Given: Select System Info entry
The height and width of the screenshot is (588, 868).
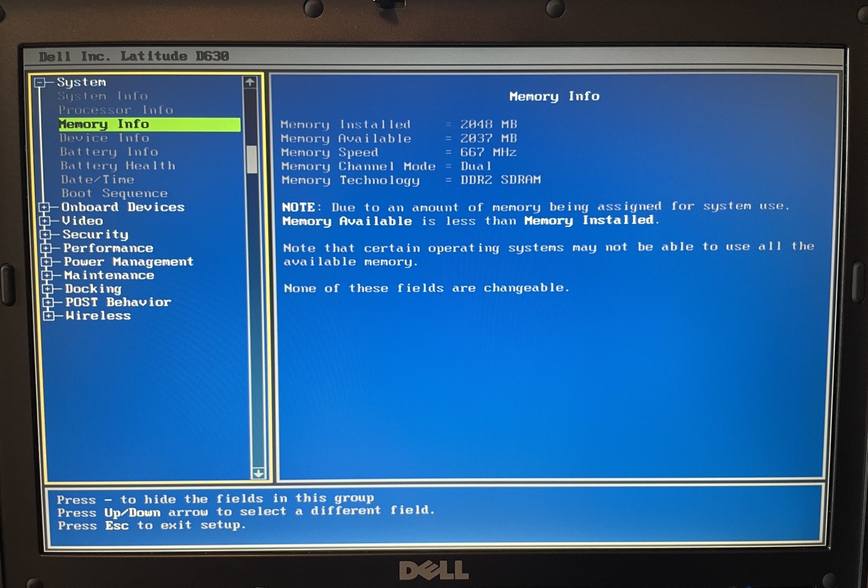Looking at the screenshot, I should pos(103,96).
